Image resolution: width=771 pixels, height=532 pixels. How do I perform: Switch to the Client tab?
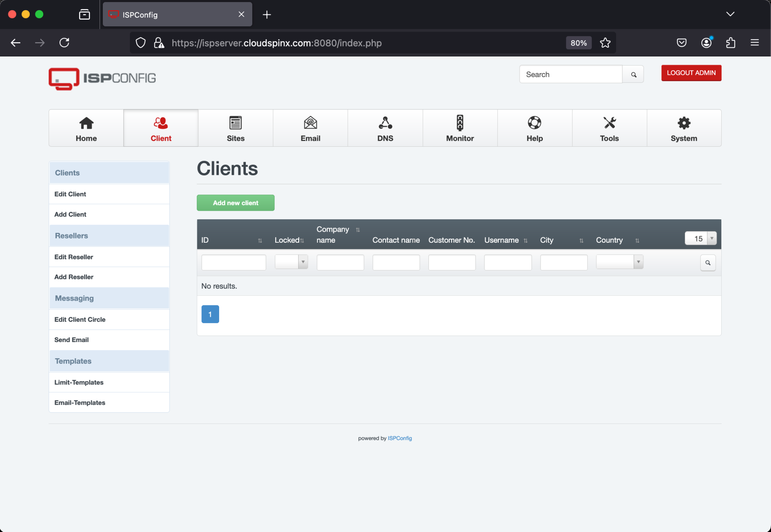(161, 128)
